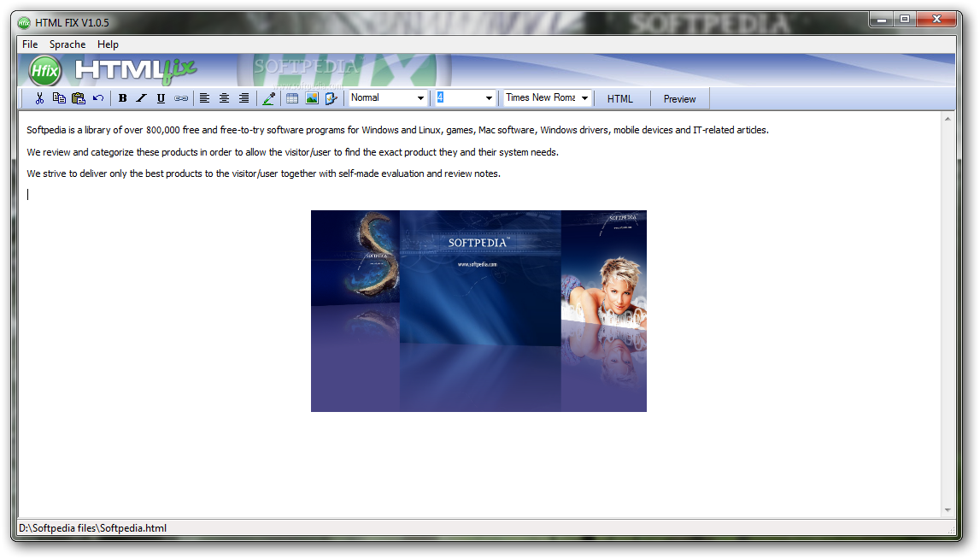Screen dimensions: 980x559
Task: Close the HTML FIX window
Action: 936,20
